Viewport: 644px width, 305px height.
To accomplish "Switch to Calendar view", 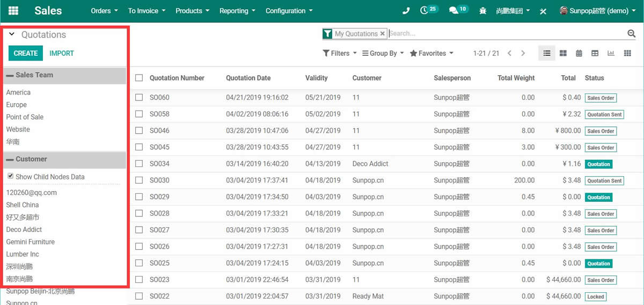I will (579, 53).
